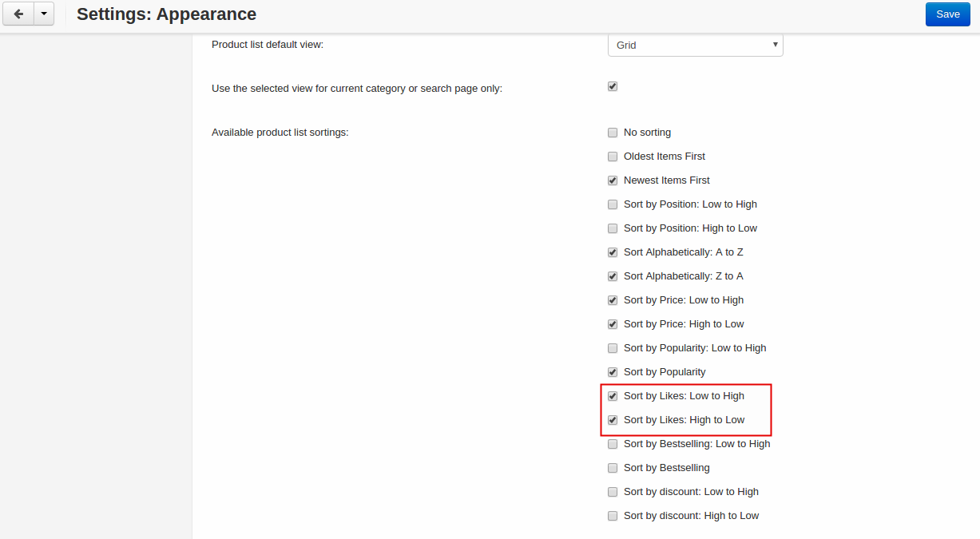Image resolution: width=980 pixels, height=539 pixels.
Task: Disable Sort by Likes: High to Low
Action: (613, 420)
